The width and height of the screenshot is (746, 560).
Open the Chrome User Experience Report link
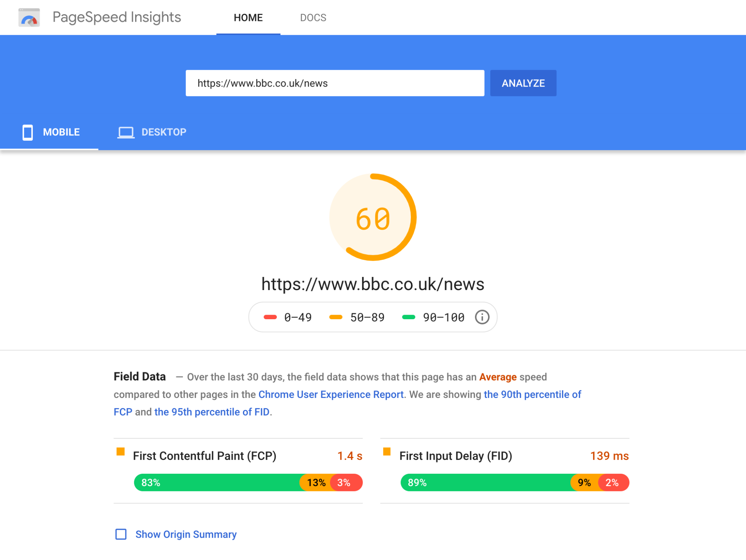(331, 394)
